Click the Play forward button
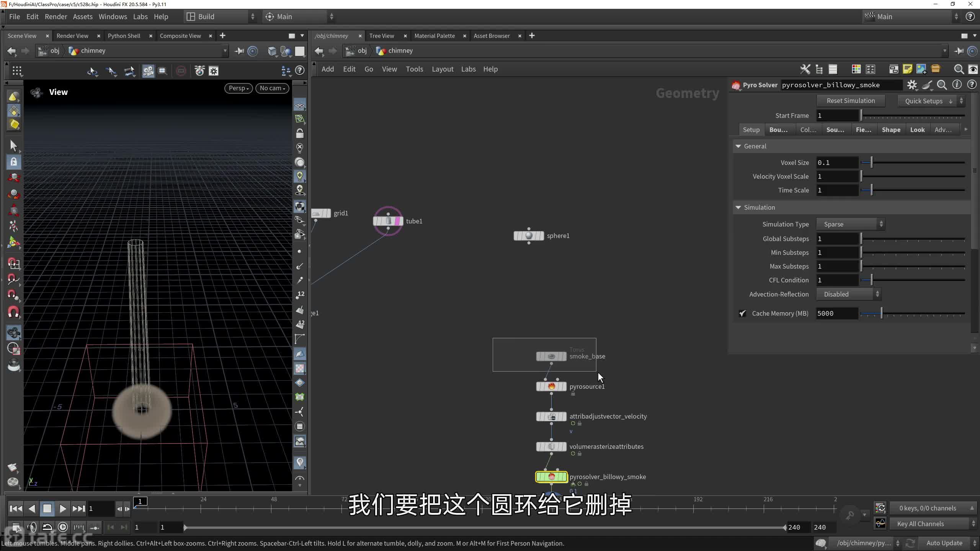Image resolution: width=980 pixels, height=551 pixels. (x=63, y=509)
